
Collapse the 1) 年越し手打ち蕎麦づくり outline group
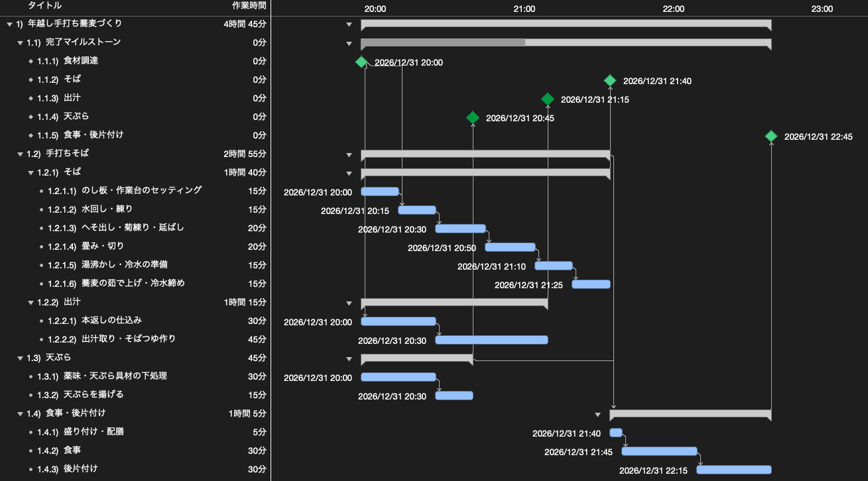click(9, 24)
